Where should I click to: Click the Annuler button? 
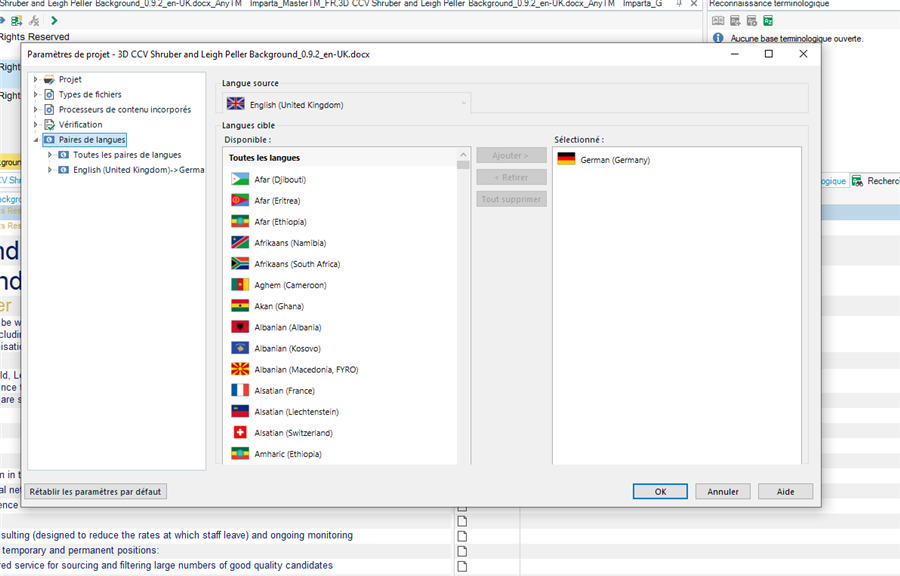pos(723,492)
